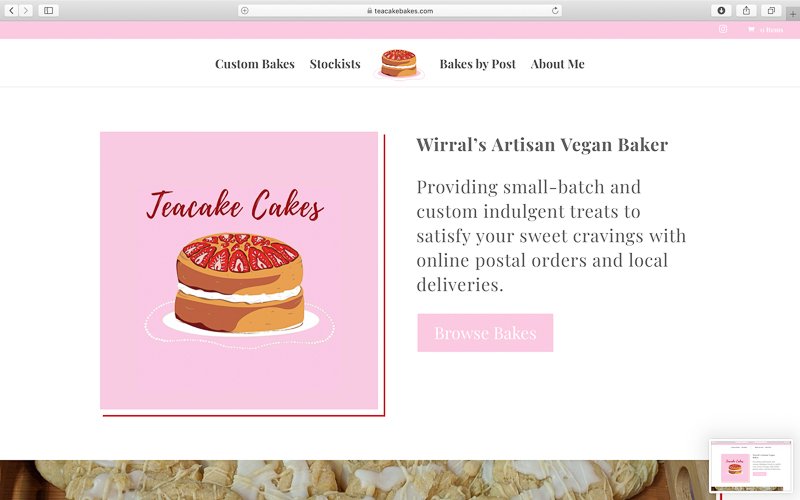Click the cake logo in the navigation
This screenshot has width=800, height=500.
[399, 64]
